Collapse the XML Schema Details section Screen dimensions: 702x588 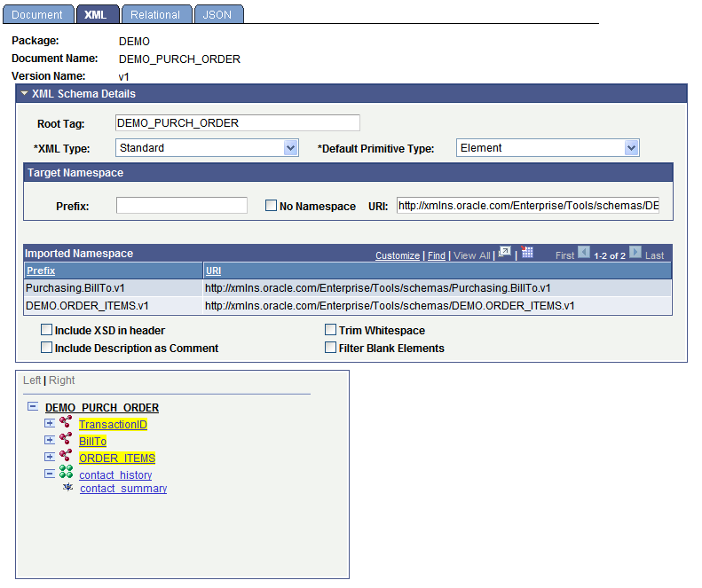tap(24, 93)
